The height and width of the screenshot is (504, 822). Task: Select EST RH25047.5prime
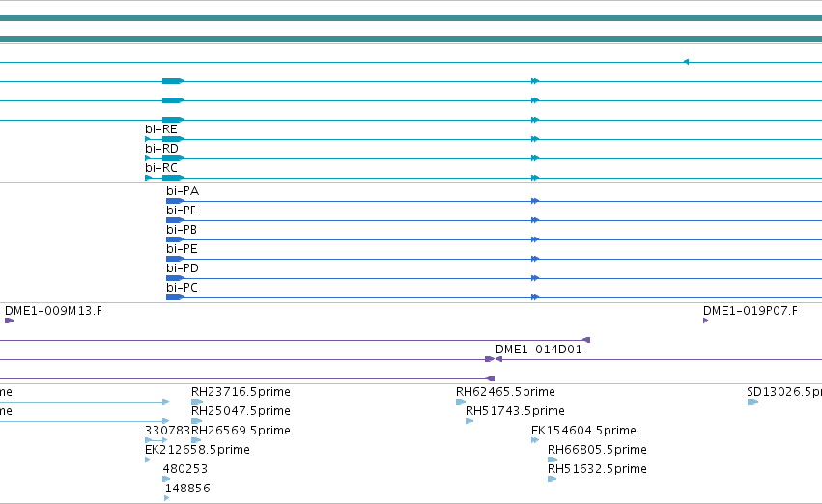tap(241, 411)
